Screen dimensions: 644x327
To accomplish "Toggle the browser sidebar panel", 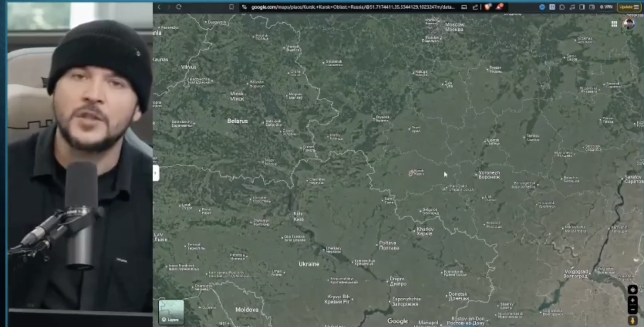I will [x=582, y=7].
